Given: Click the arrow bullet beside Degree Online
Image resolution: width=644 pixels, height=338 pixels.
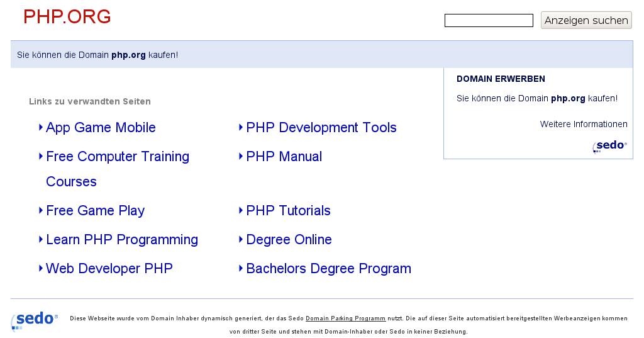Looking at the screenshot, I should coord(241,239).
